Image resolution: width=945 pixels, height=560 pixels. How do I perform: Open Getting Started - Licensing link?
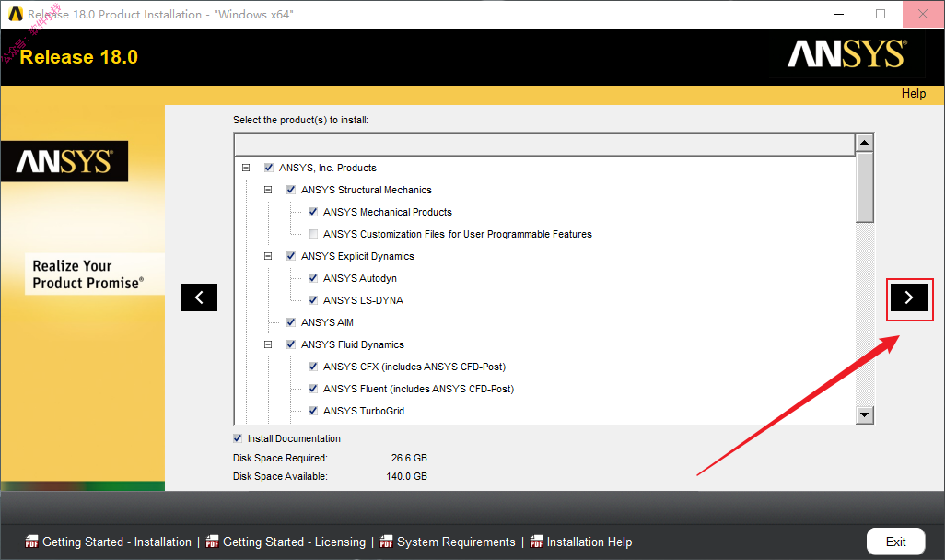coord(294,542)
